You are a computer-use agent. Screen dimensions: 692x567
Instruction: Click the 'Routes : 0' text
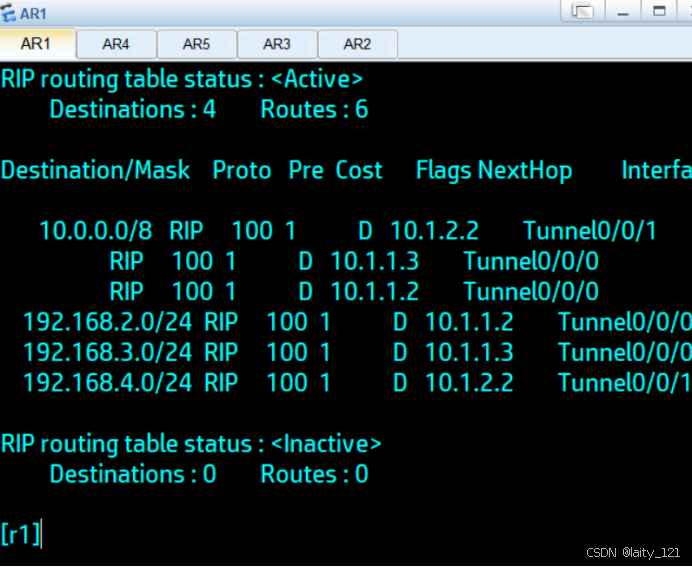click(314, 474)
